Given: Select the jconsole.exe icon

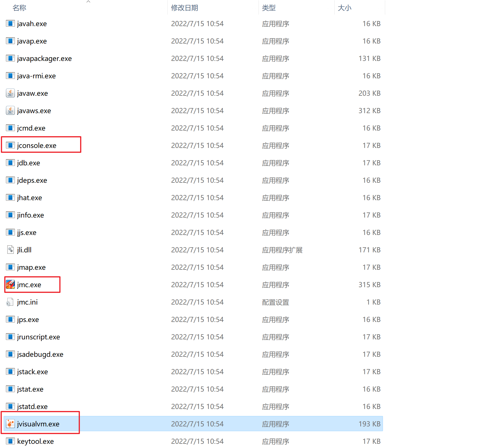Looking at the screenshot, I should pos(10,145).
